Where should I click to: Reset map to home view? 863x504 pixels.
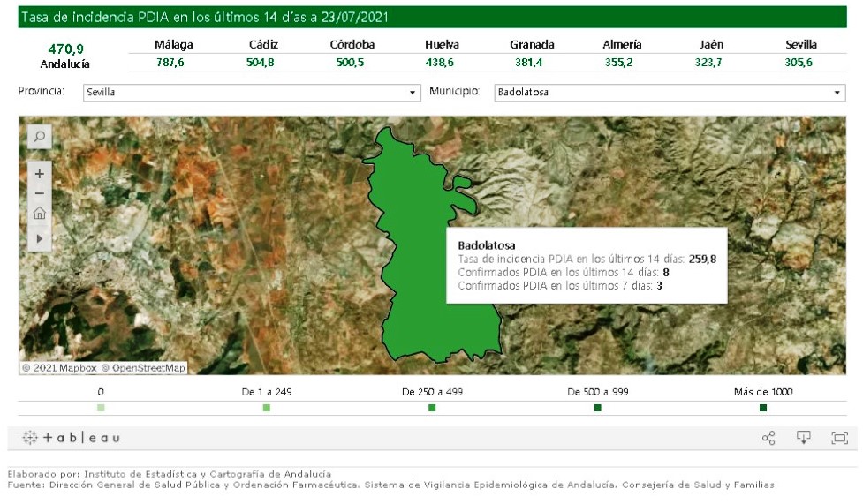coord(40,214)
